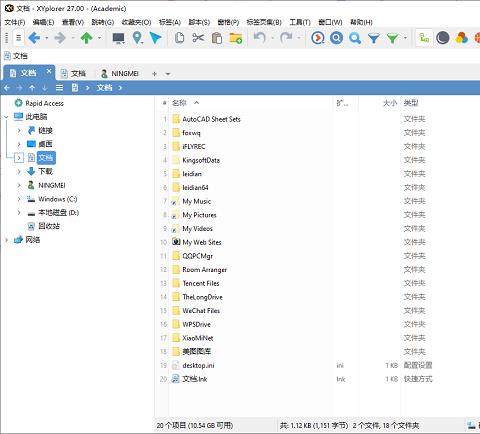Open the 帮助(H) menu
The width and height of the screenshot is (480, 434).
[x=361, y=22]
